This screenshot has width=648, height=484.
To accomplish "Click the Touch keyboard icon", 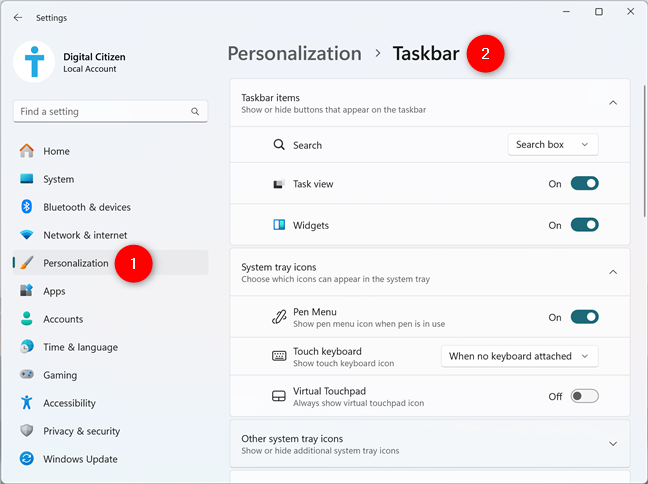I will 279,356.
